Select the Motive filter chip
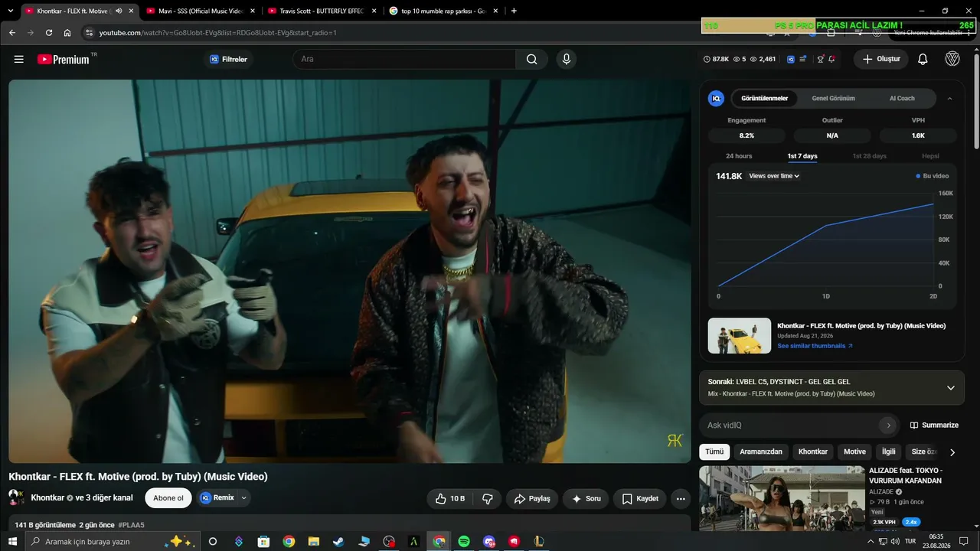Image resolution: width=980 pixels, height=551 pixels. (x=854, y=452)
